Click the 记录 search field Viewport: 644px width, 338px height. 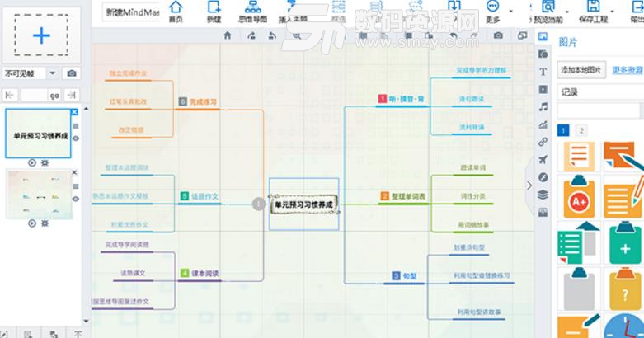[600, 92]
